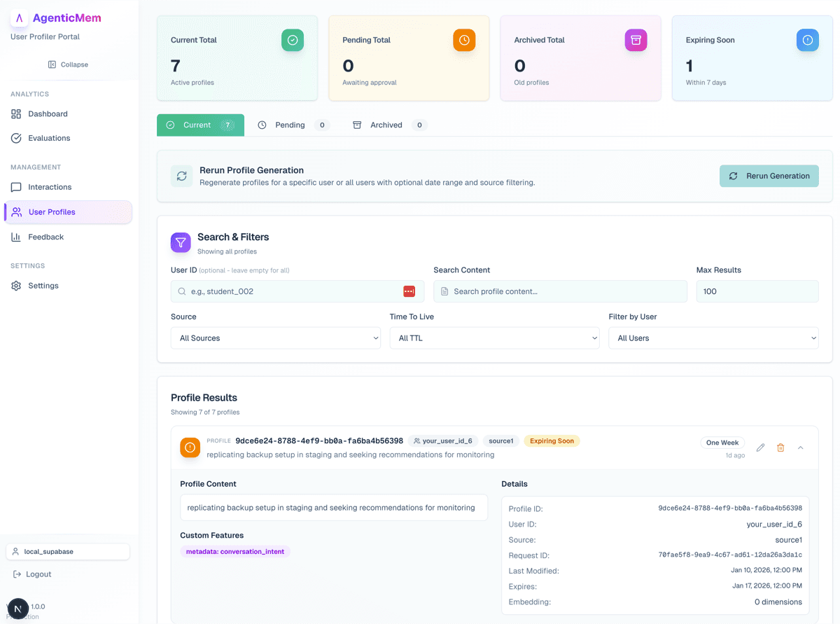Select the edit pencil icon on the profile row
This screenshot has width=840, height=624.
click(x=760, y=448)
